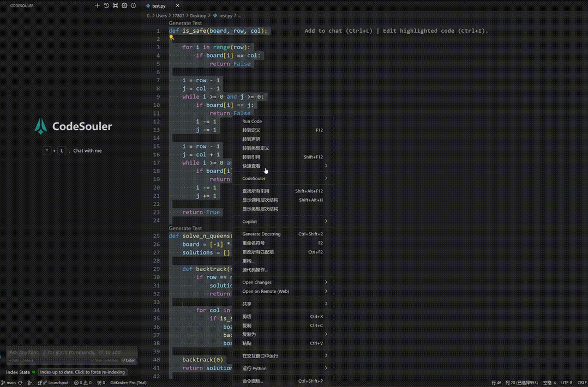Select Run Code in context menu
Viewport: 588px width, 387px height.
[283, 122]
